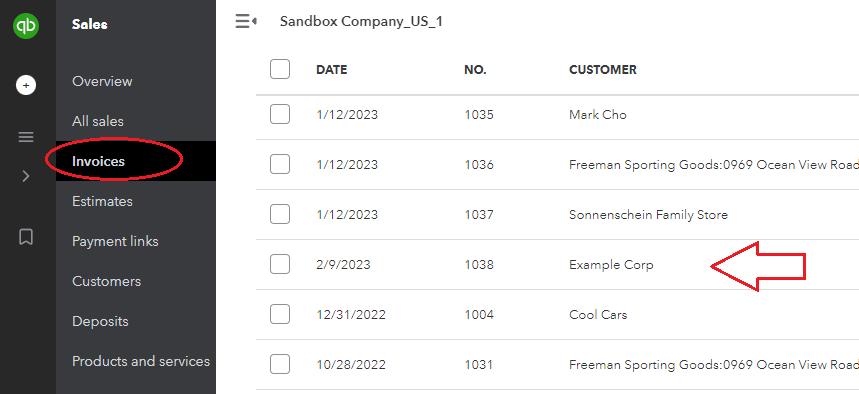Click the QuickBooks logo icon

(26, 26)
